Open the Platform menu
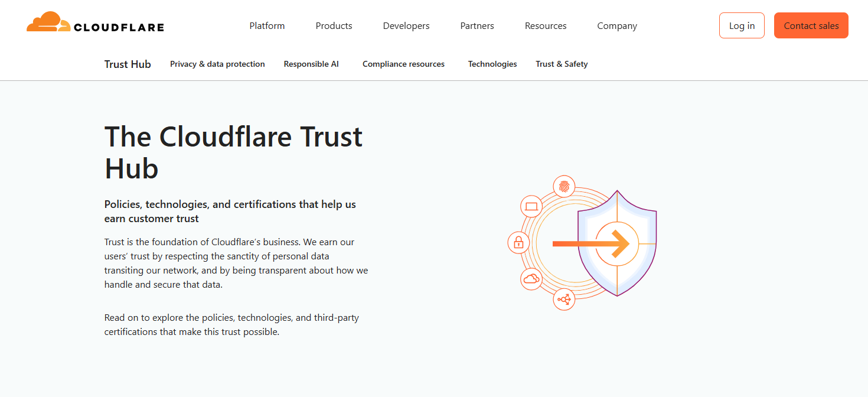868x397 pixels. [267, 26]
